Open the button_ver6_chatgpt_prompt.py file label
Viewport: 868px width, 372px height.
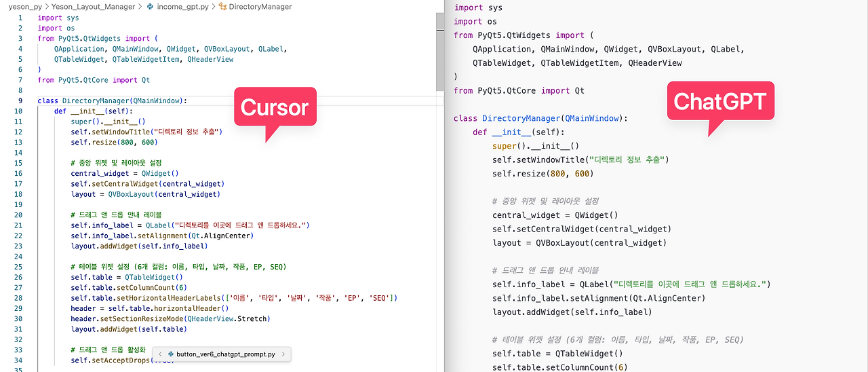[226, 354]
